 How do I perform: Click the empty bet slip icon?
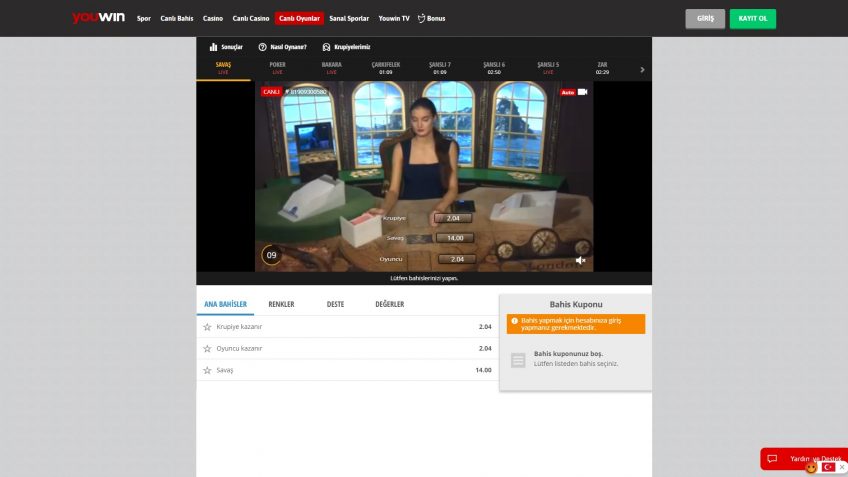pyautogui.click(x=518, y=360)
